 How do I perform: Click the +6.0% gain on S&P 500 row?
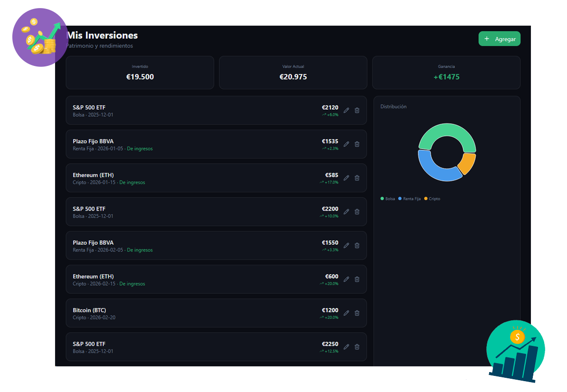coord(331,115)
